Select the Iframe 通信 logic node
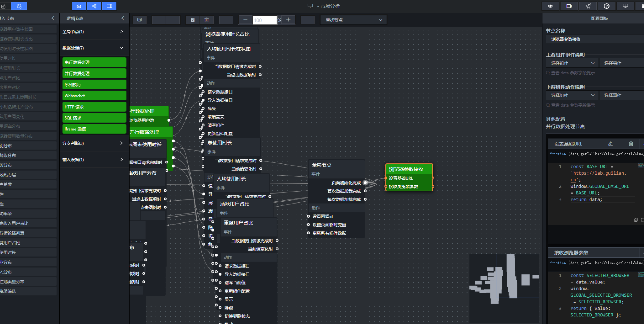 pos(94,129)
